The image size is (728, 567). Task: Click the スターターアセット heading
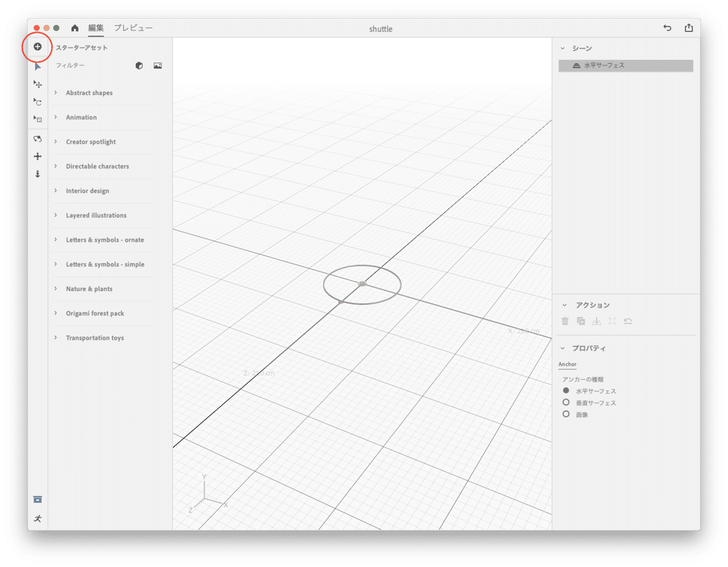pos(82,47)
